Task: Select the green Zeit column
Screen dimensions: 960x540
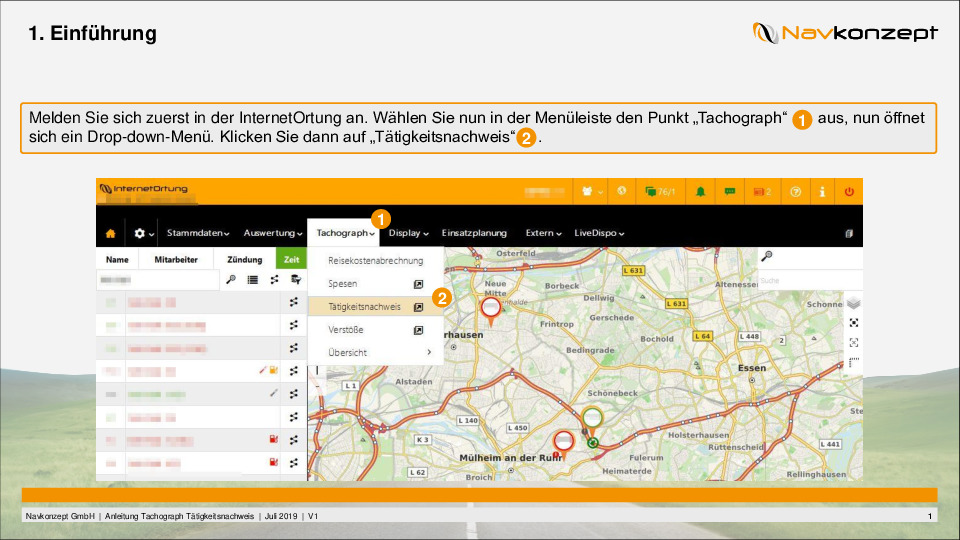Action: click(291, 260)
